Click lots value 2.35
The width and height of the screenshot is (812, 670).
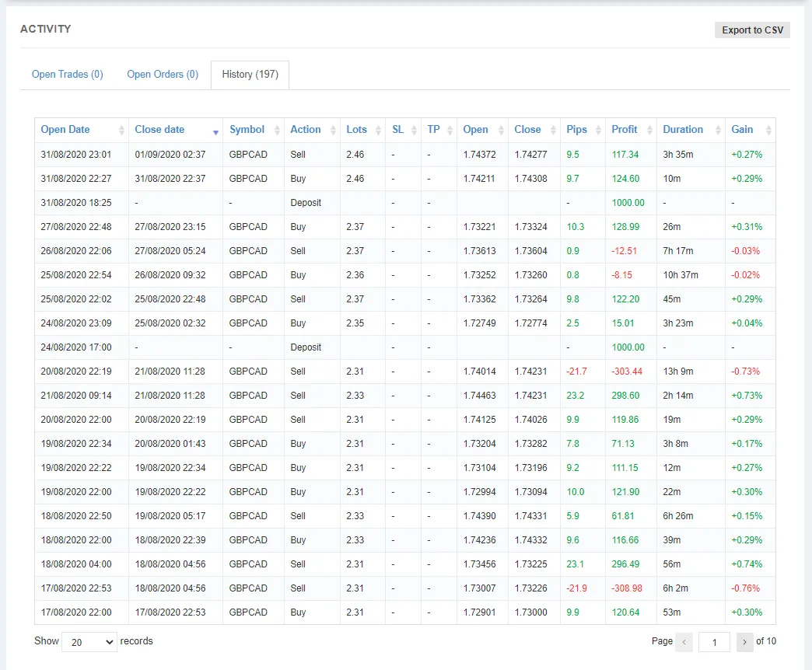tap(355, 323)
